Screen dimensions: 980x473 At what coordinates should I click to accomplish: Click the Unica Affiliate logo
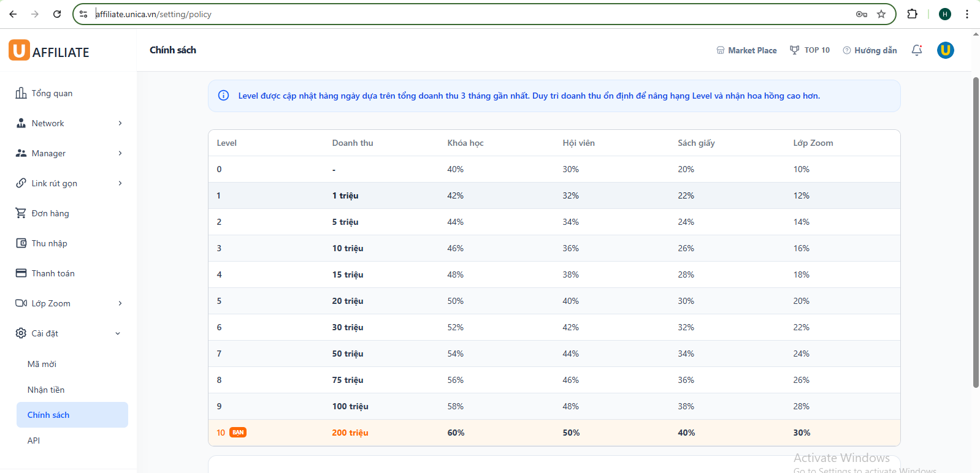coord(49,51)
